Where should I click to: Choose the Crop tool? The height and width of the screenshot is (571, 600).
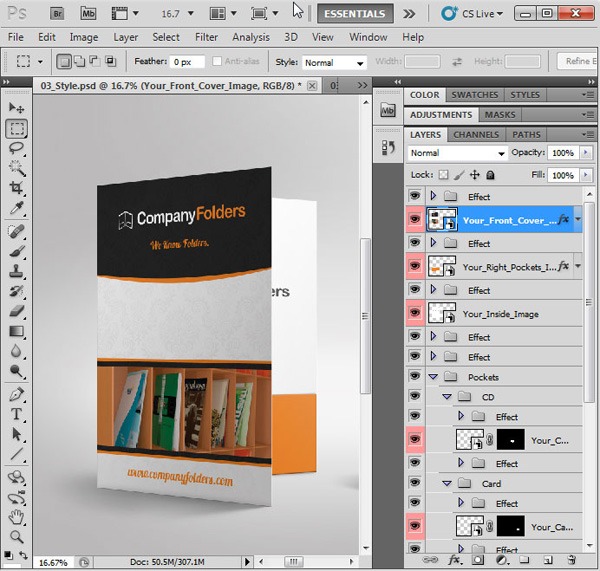pos(17,189)
